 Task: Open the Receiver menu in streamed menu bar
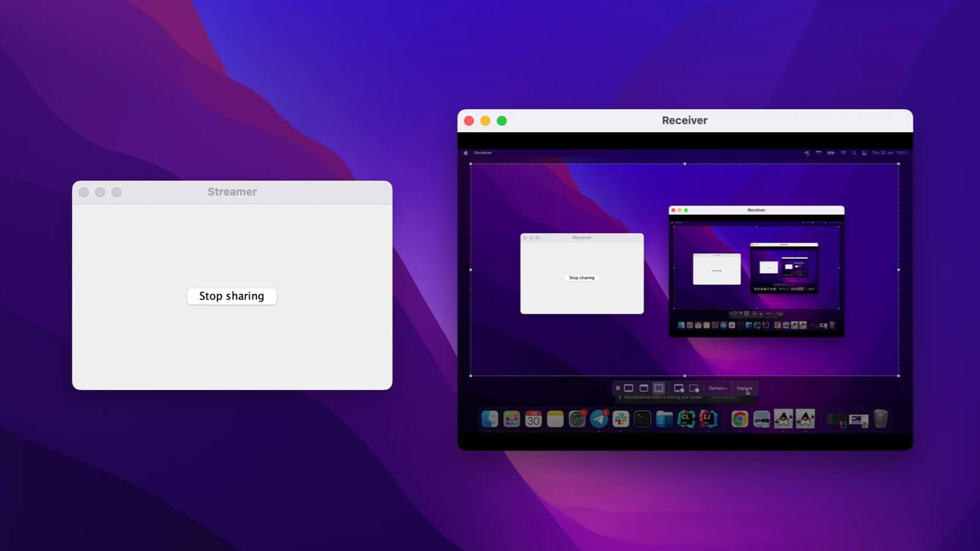[x=483, y=153]
